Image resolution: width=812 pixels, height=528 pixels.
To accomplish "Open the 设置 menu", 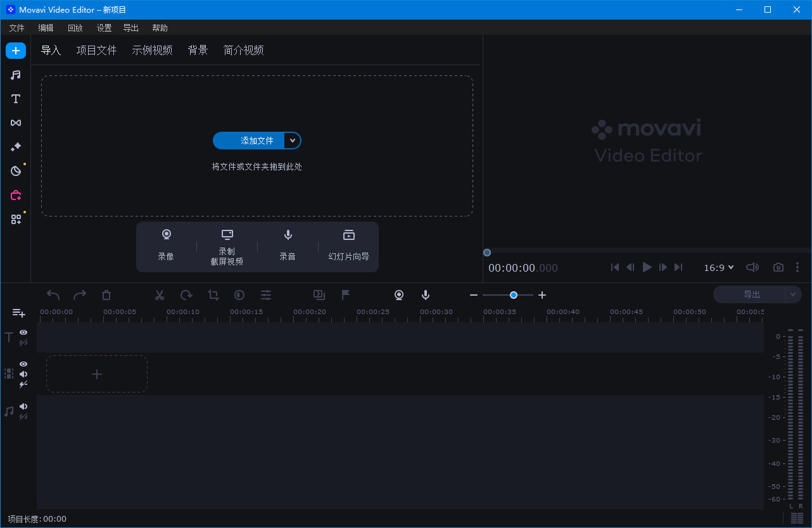I will pyautogui.click(x=105, y=28).
